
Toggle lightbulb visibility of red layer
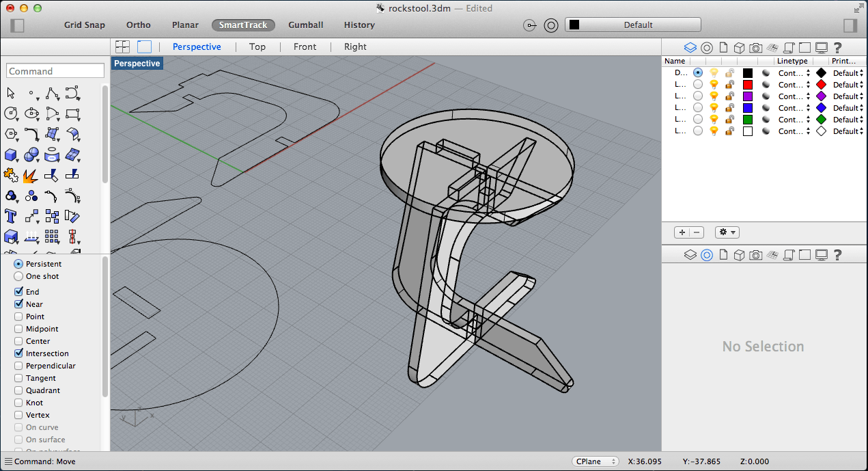click(714, 85)
